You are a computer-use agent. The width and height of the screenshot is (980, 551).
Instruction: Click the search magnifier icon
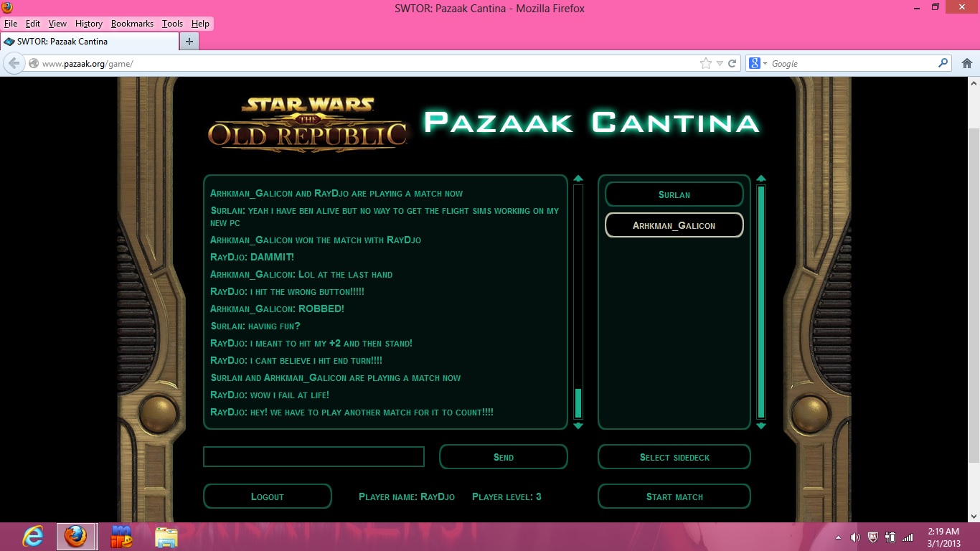coord(943,63)
